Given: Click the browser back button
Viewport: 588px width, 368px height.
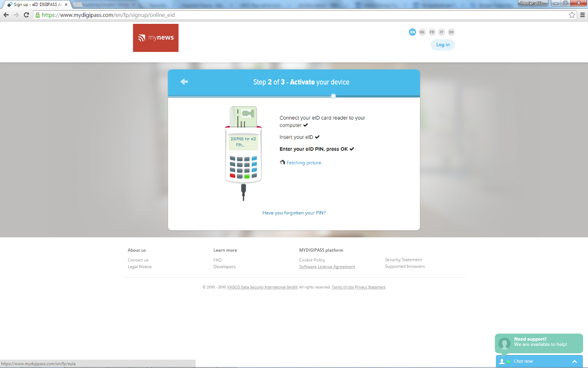Looking at the screenshot, I should click(x=6, y=15).
